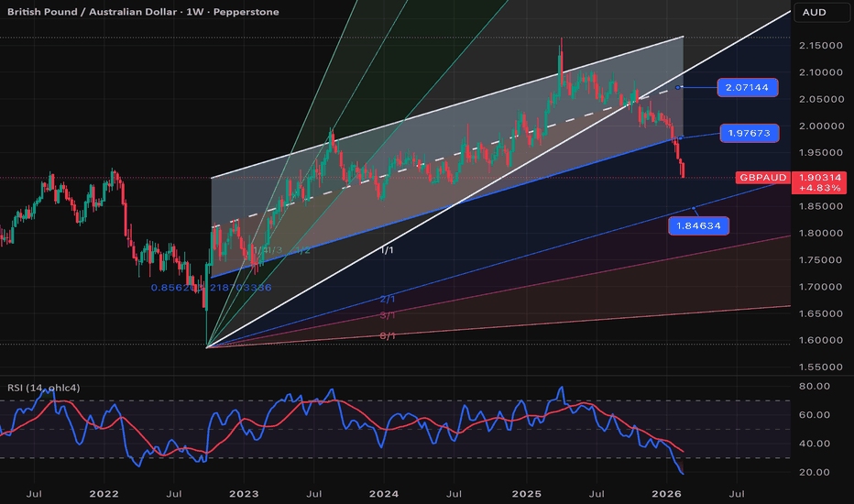The height and width of the screenshot is (504, 854).
Task: Select the 2/1 Gann fan line label
Action: pos(388,300)
